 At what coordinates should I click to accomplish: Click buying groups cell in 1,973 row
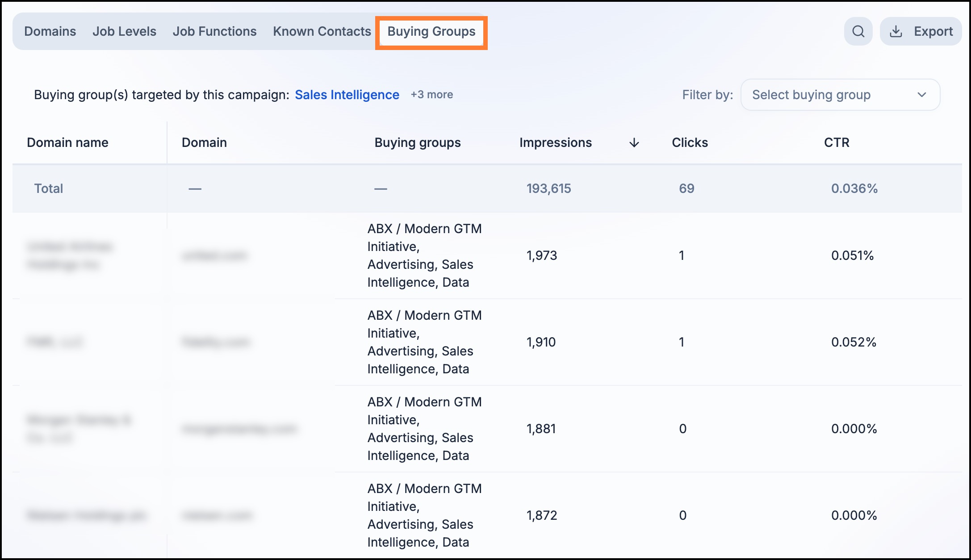pos(424,255)
